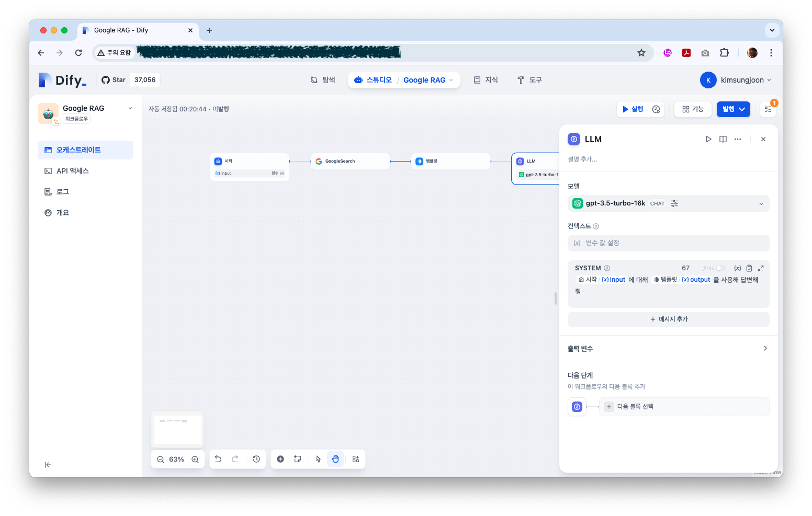Go to the 지식 knowledge tab
The height and width of the screenshot is (516, 812).
[x=486, y=80]
